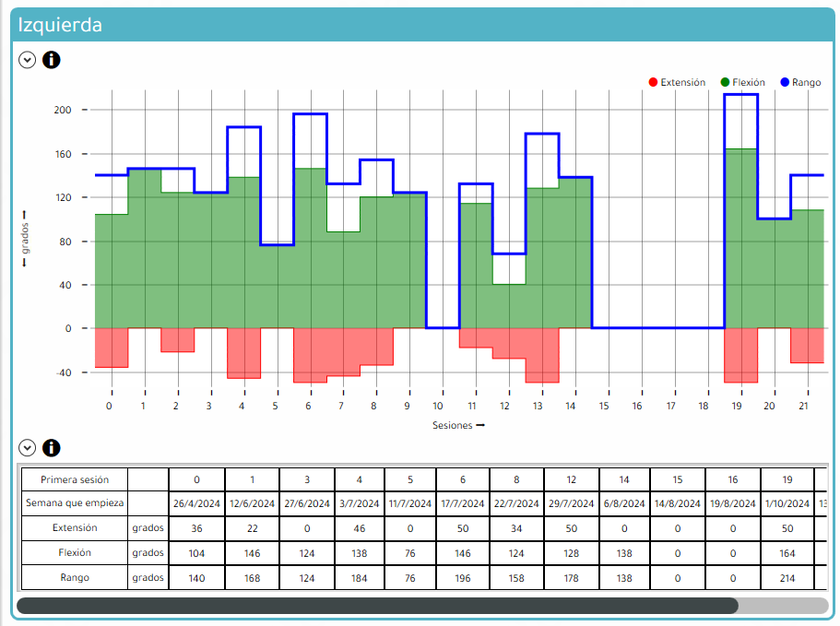Click date cell 1/10/2024
Image resolution: width=840 pixels, height=626 pixels.
(787, 503)
